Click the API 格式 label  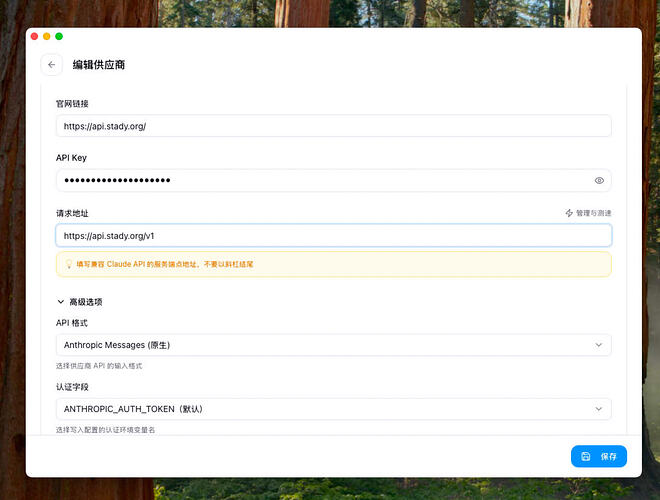(72, 323)
